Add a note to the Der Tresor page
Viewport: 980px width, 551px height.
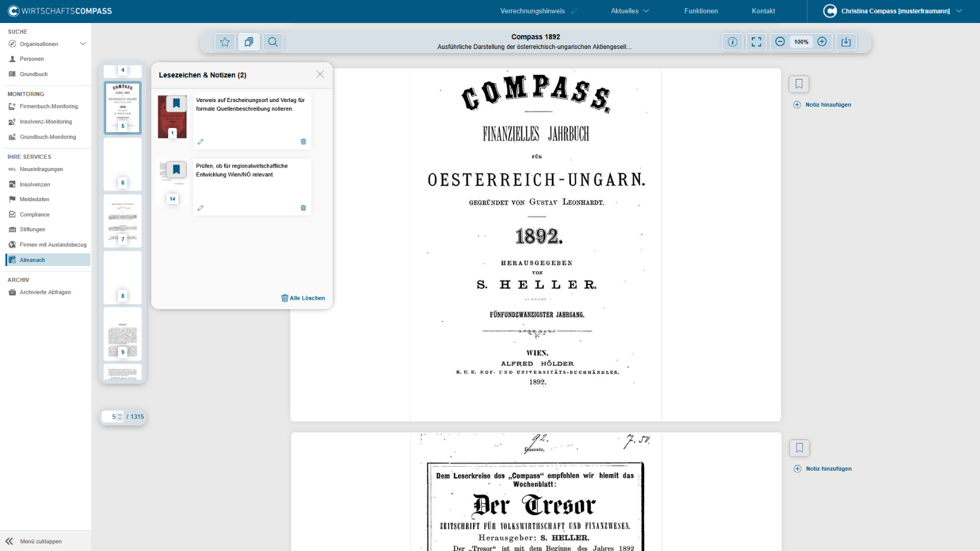point(822,468)
